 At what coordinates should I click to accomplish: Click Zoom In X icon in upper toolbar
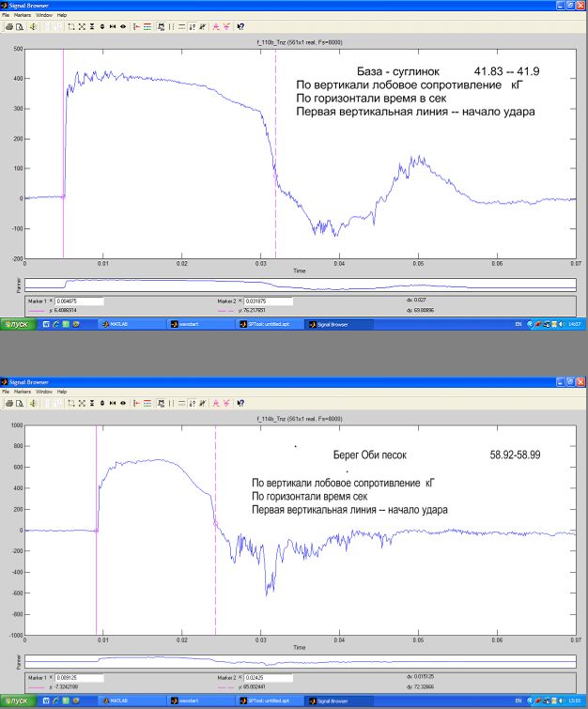click(x=113, y=27)
